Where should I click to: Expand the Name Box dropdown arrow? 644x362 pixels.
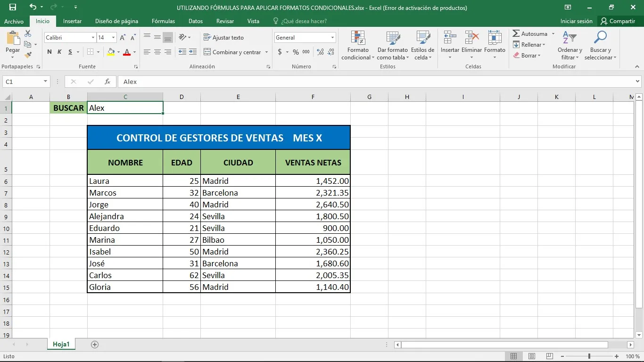coord(45,82)
